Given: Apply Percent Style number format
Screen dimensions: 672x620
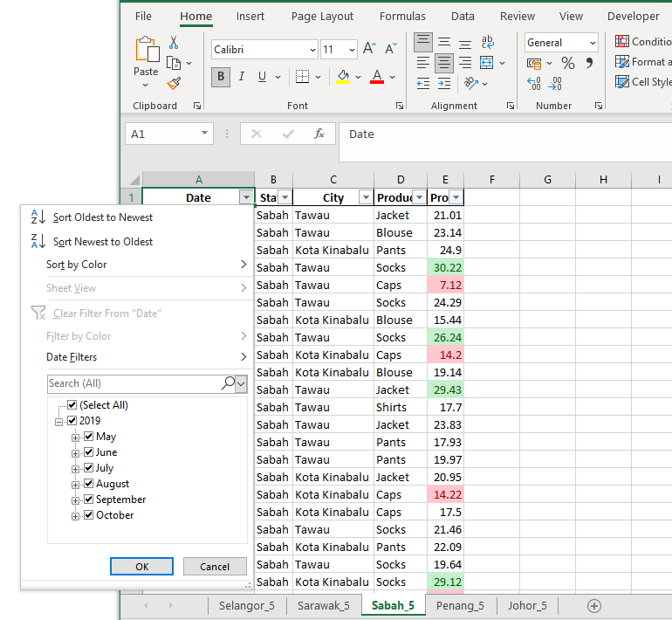Looking at the screenshot, I should point(567,63).
